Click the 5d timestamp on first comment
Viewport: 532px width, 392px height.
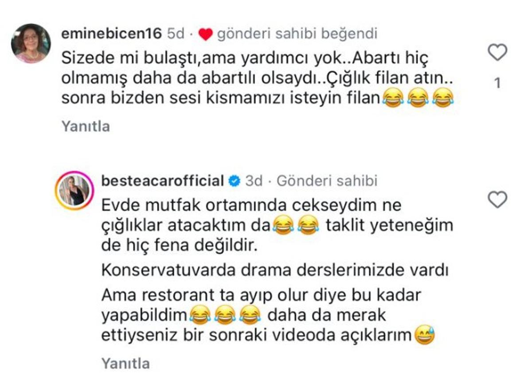[176, 34]
